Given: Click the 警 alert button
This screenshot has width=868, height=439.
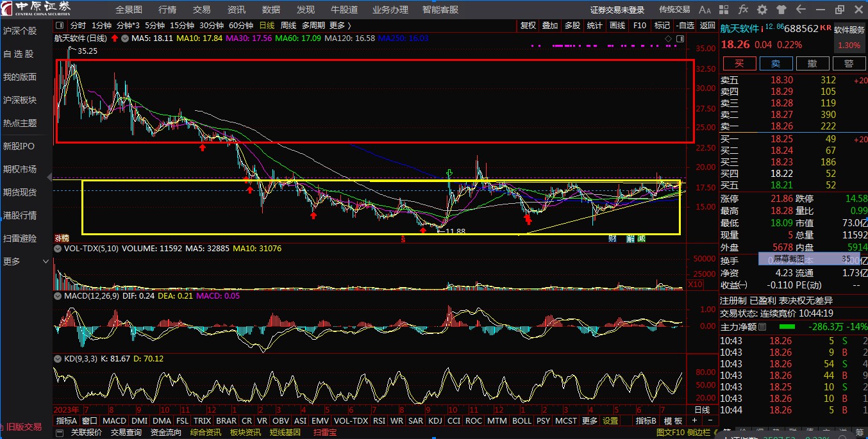Looking at the screenshot, I should pos(849,63).
